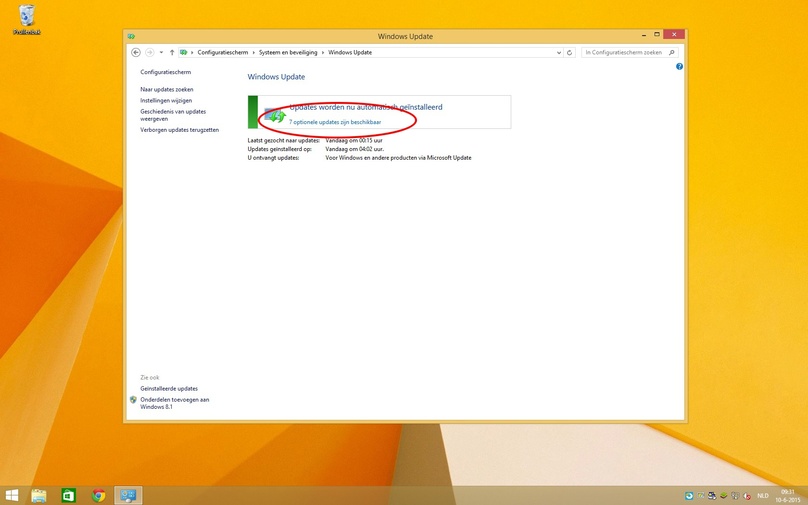Open the taskbar clock and date

coord(788,496)
